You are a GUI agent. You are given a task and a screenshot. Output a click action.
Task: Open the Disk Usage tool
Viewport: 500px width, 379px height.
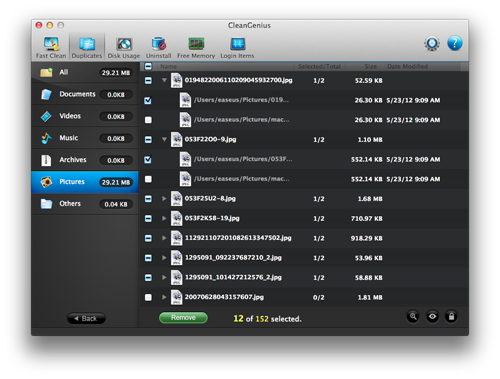click(124, 47)
